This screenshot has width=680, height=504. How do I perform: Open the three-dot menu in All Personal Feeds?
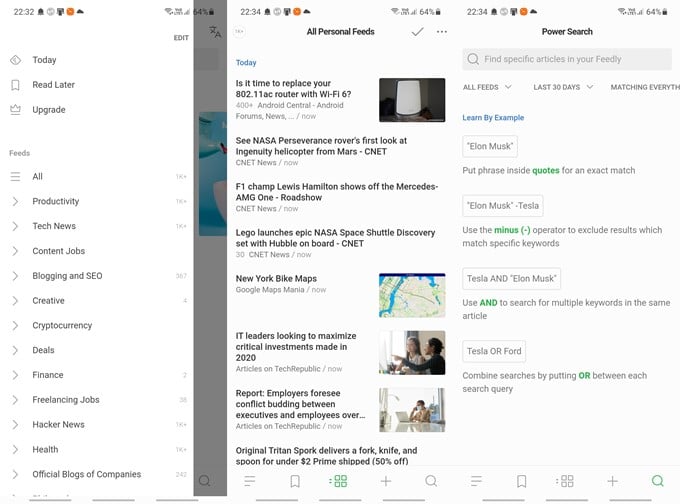pyautogui.click(x=441, y=32)
